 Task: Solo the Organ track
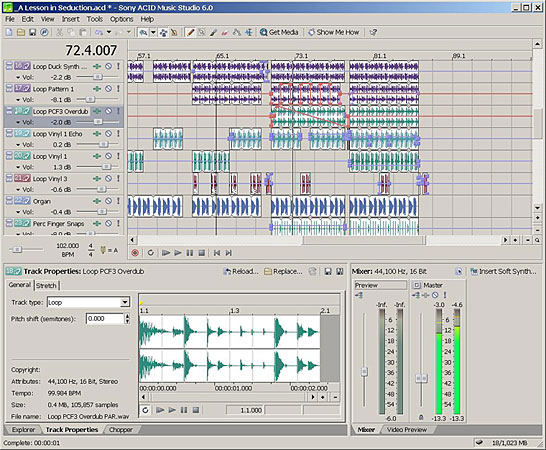(x=118, y=201)
